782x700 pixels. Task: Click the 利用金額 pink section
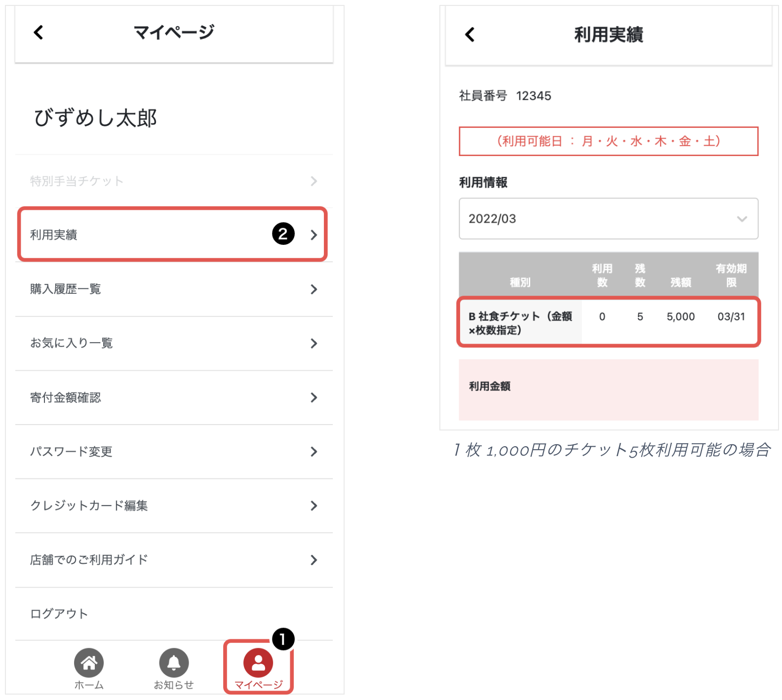[x=608, y=389]
